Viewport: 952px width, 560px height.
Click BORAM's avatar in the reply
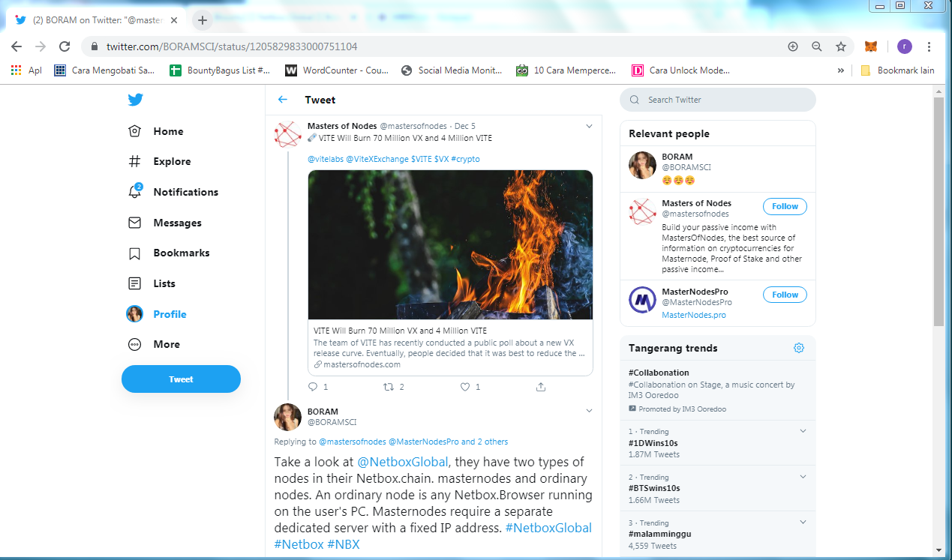287,417
